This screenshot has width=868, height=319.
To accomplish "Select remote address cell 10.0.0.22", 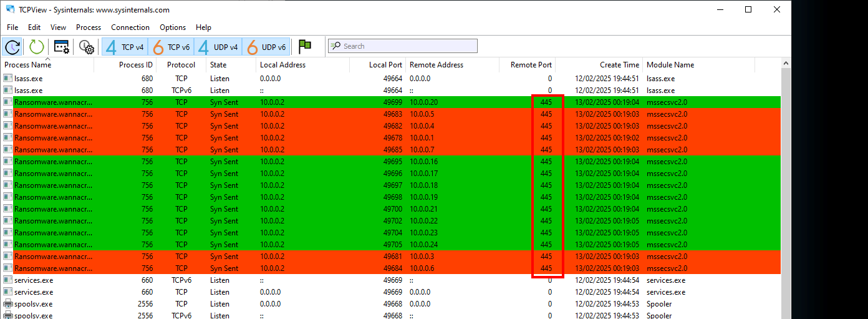I will pyautogui.click(x=424, y=221).
